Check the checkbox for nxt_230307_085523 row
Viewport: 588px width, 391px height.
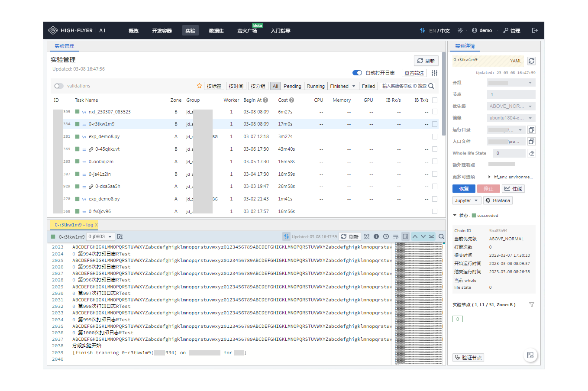435,111
